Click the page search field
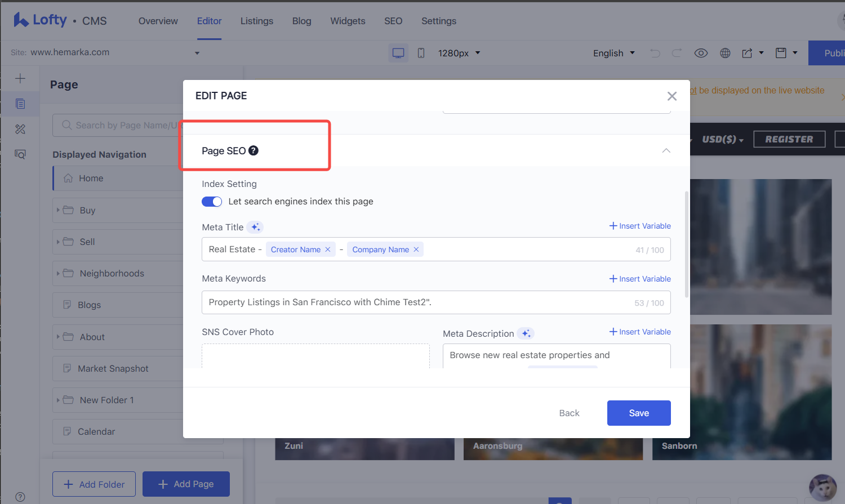Viewport: 845px width, 504px height. (118, 125)
